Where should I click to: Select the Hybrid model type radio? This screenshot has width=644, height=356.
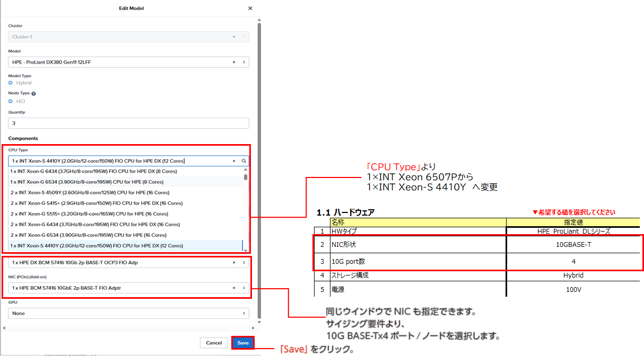pyautogui.click(x=11, y=83)
